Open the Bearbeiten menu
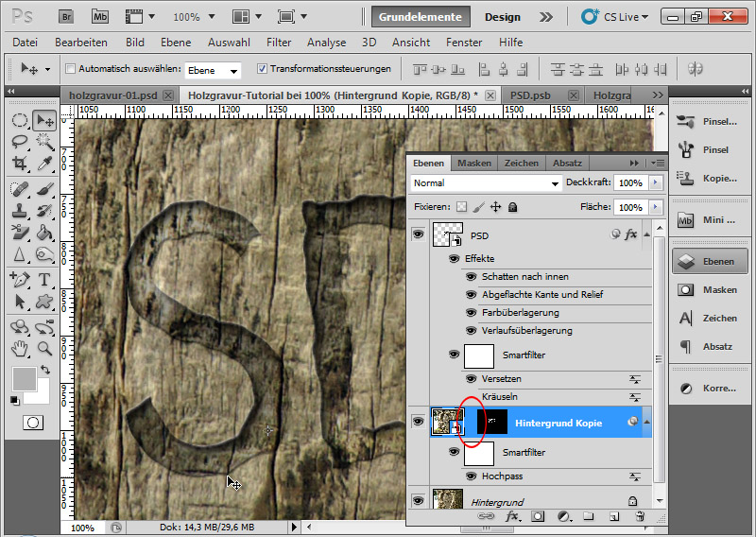Image resolution: width=756 pixels, height=537 pixels. (x=81, y=43)
